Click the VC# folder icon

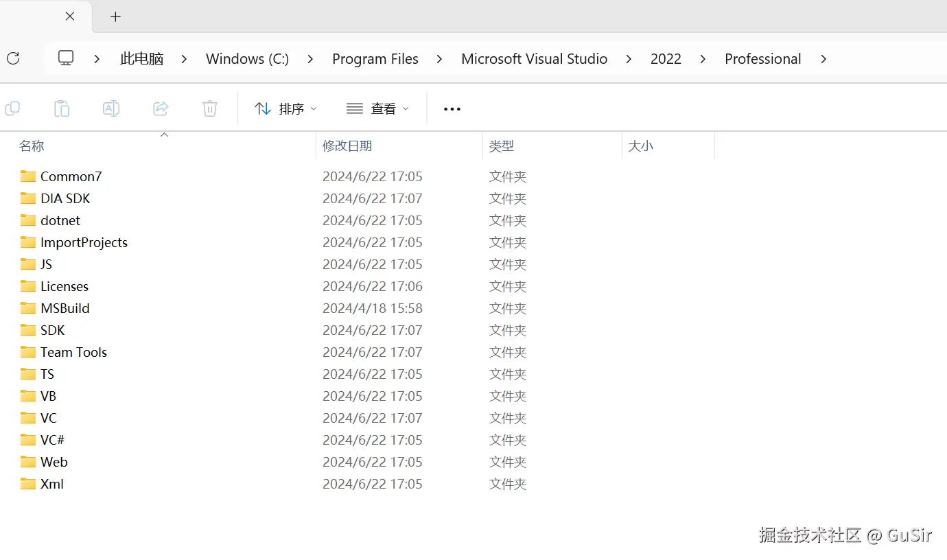click(x=28, y=440)
